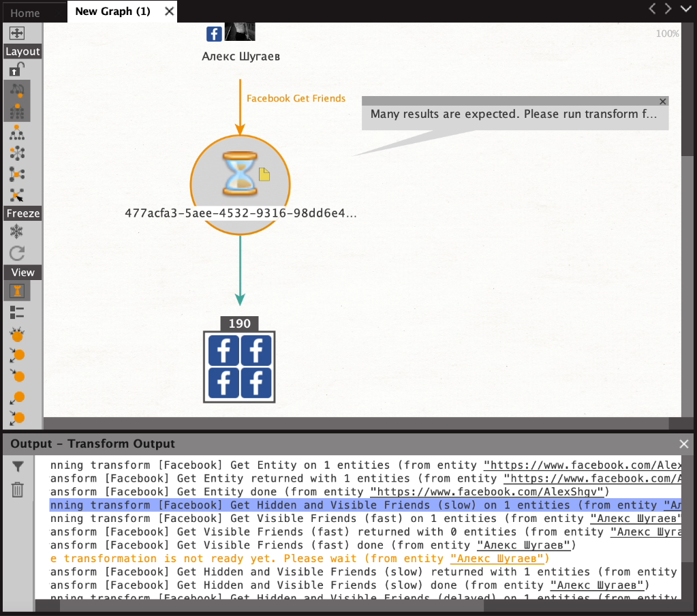Screen dimensions: 697x616
Task: Close the Transform Output panel
Action: point(683,444)
